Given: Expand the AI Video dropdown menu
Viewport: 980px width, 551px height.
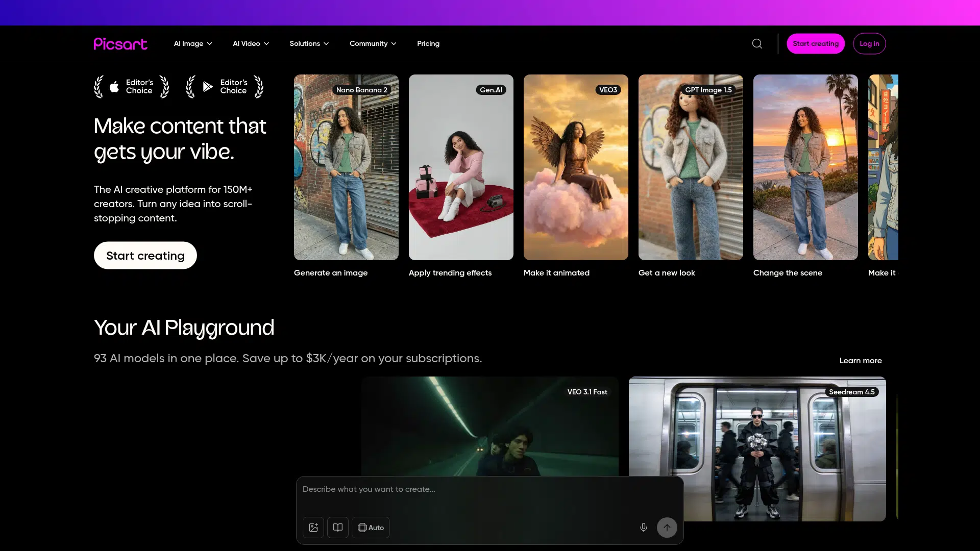Looking at the screenshot, I should click(251, 44).
